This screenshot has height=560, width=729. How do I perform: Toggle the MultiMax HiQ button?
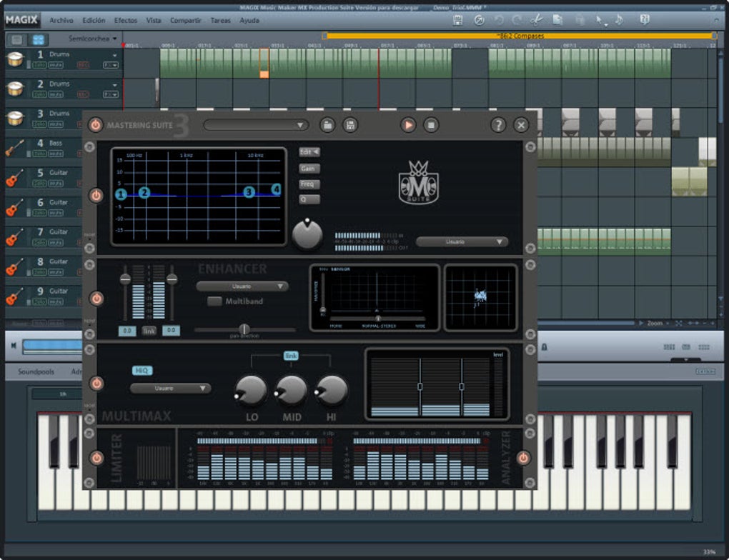142,371
